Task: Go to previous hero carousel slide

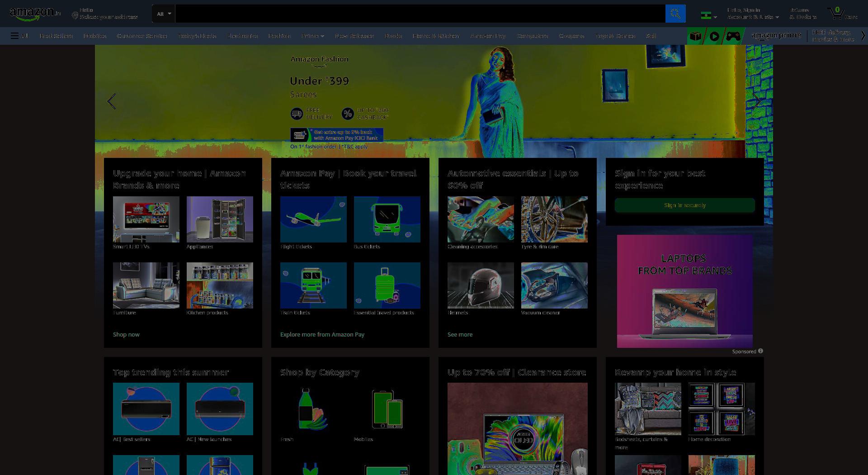Action: click(x=112, y=101)
